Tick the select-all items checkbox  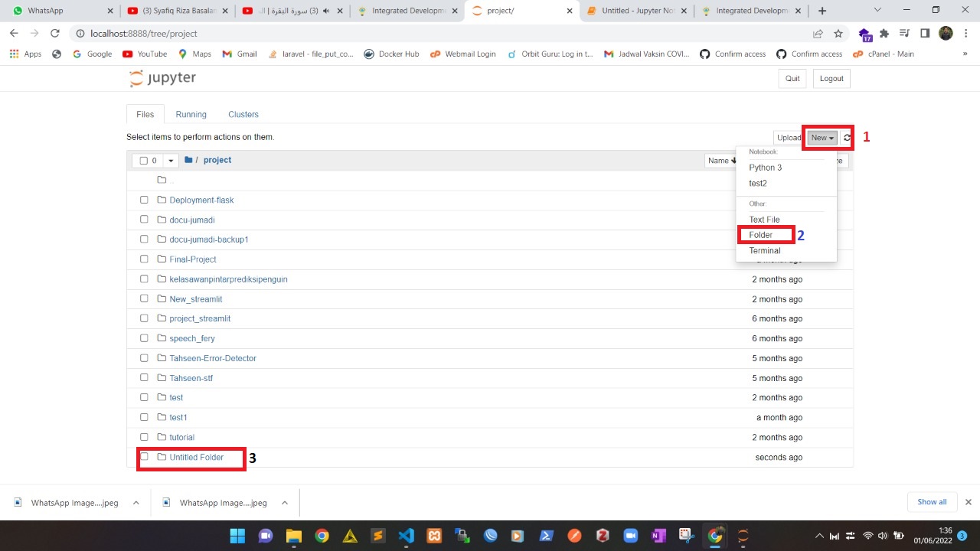click(x=143, y=161)
